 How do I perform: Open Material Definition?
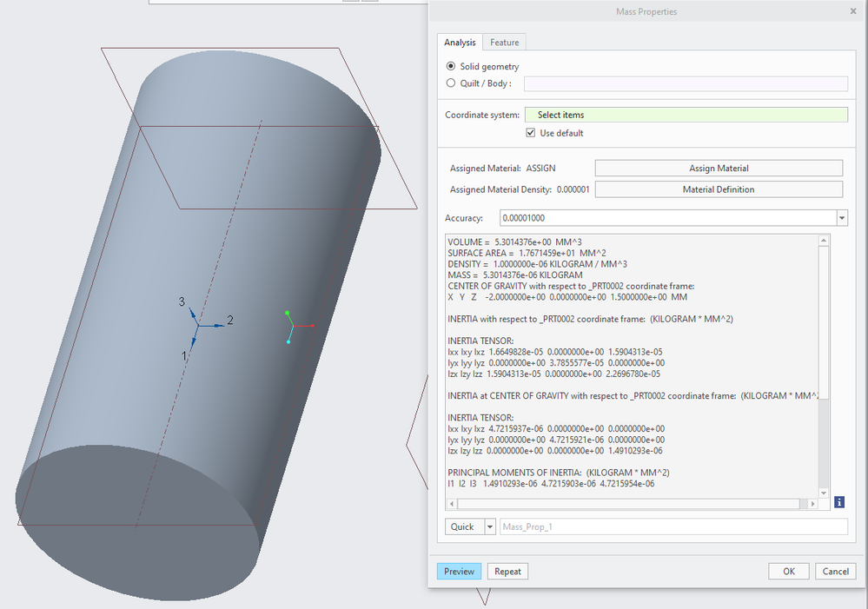pyautogui.click(x=718, y=189)
